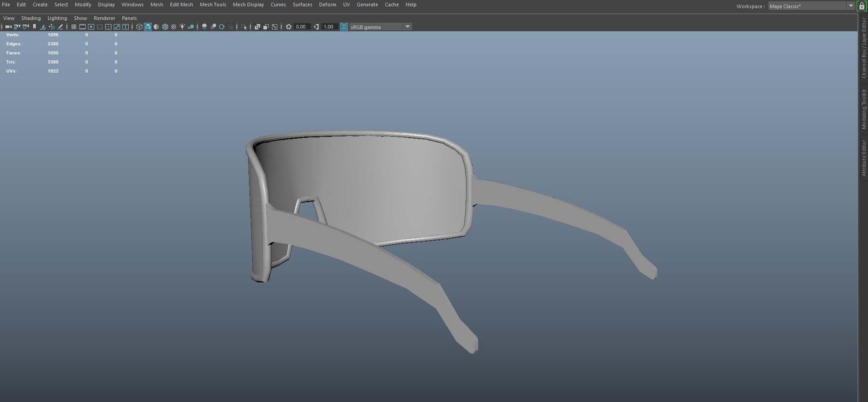Enable Use All Lights bulb icon
The height and width of the screenshot is (402, 868).
[x=182, y=27]
